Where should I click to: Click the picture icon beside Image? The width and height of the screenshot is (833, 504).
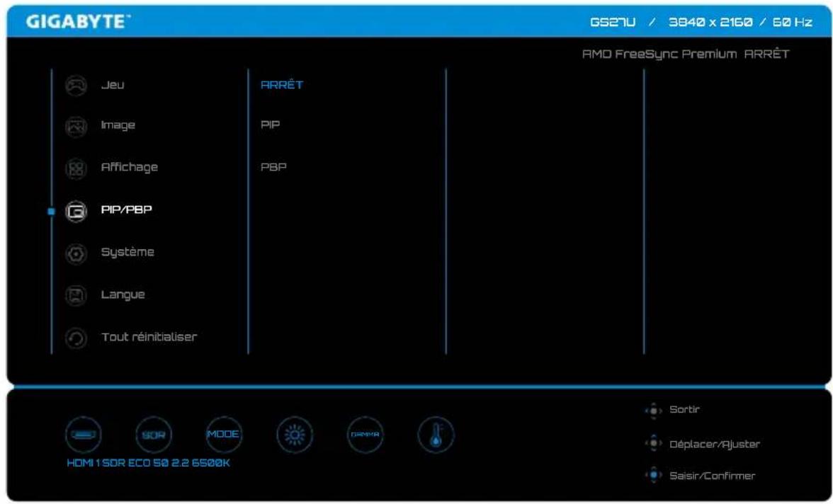tap(76, 127)
